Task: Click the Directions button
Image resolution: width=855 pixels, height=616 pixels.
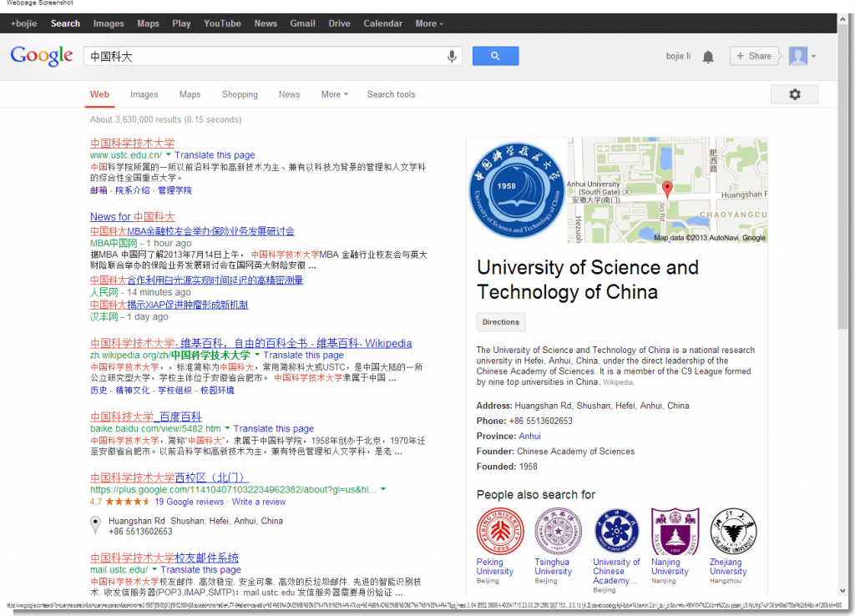Action: [500, 322]
